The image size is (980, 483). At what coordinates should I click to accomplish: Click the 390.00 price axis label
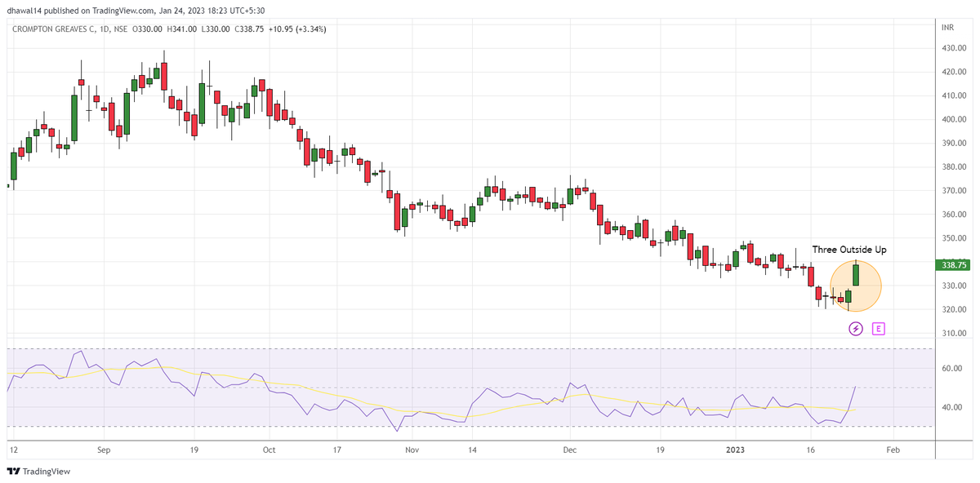pos(953,144)
